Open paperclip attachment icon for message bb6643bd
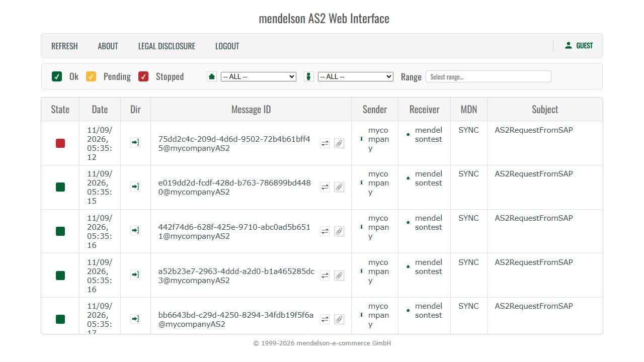Screen dimensions: 644x362 pos(339,319)
